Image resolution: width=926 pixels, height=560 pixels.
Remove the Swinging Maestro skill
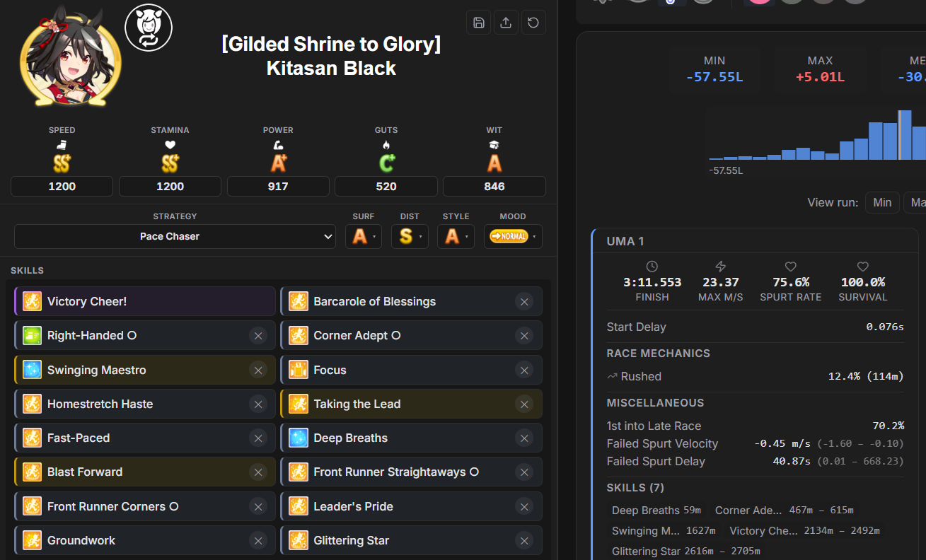258,370
